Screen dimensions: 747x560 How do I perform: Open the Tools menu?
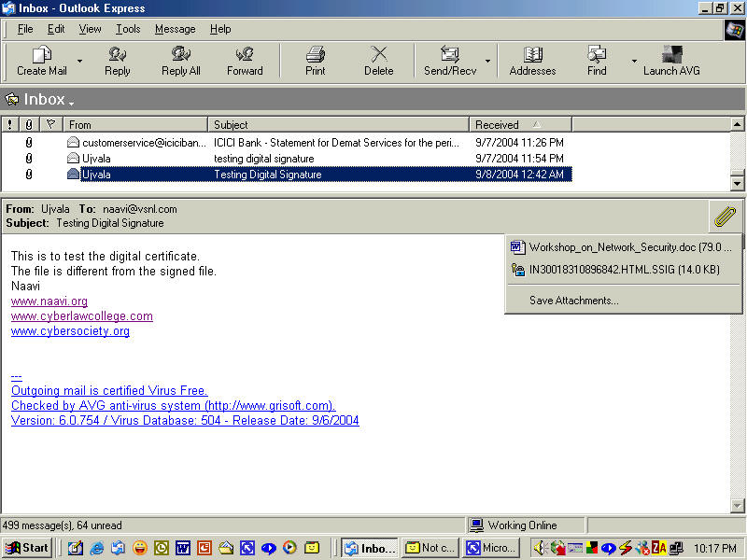128,29
